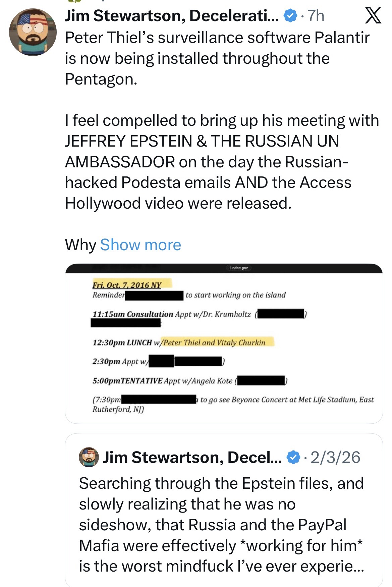Click the 7h timestamp of the post
Screen dimensions: 392x587
(316, 16)
